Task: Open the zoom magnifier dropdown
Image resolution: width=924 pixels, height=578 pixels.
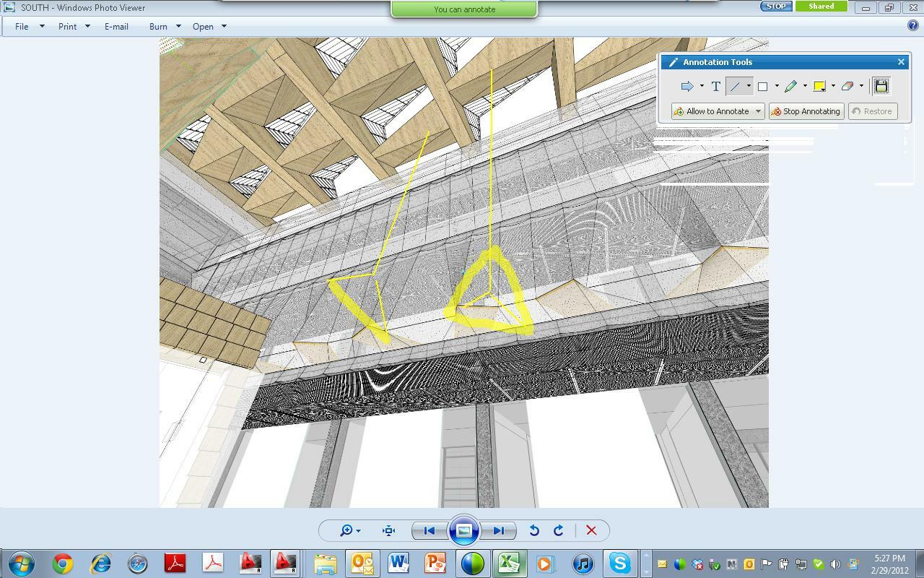Action: tap(350, 530)
